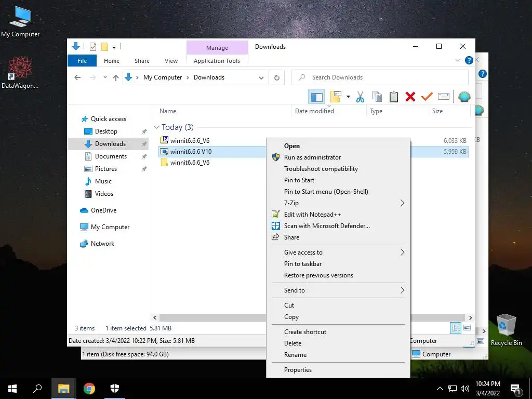Click the Copy toolbar icon

point(377,97)
